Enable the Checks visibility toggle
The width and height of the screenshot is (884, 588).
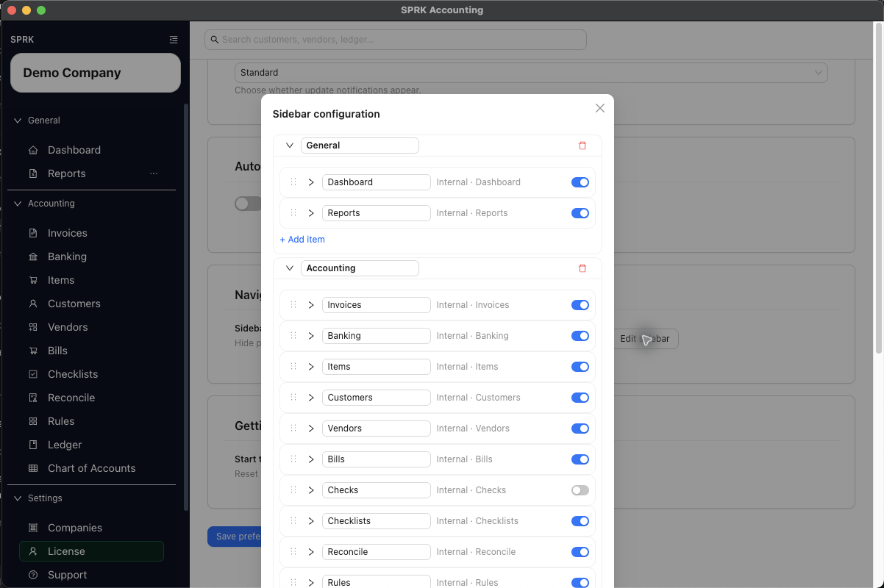pos(580,490)
